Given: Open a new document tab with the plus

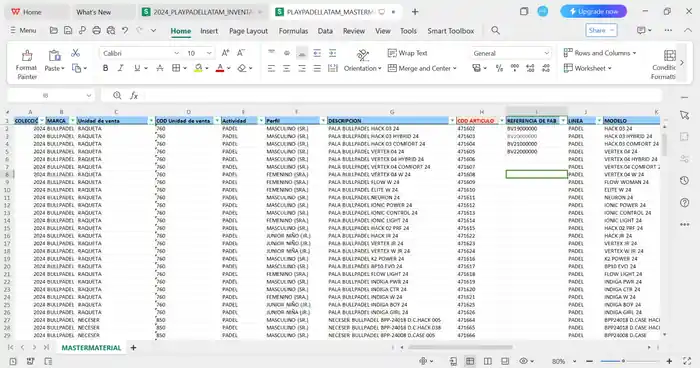Looking at the screenshot, I should pos(415,12).
